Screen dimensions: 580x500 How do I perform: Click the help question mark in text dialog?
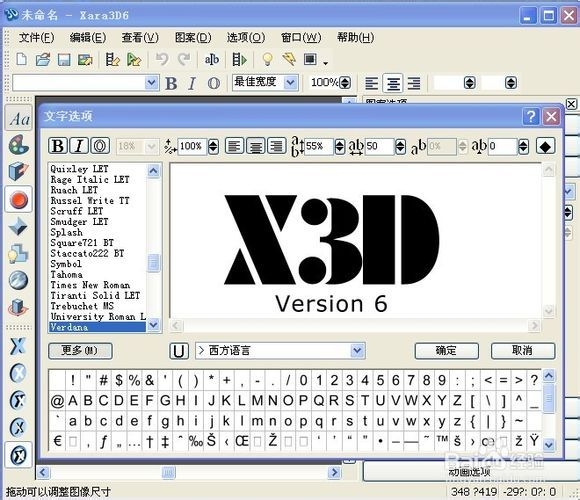pyautogui.click(x=531, y=117)
